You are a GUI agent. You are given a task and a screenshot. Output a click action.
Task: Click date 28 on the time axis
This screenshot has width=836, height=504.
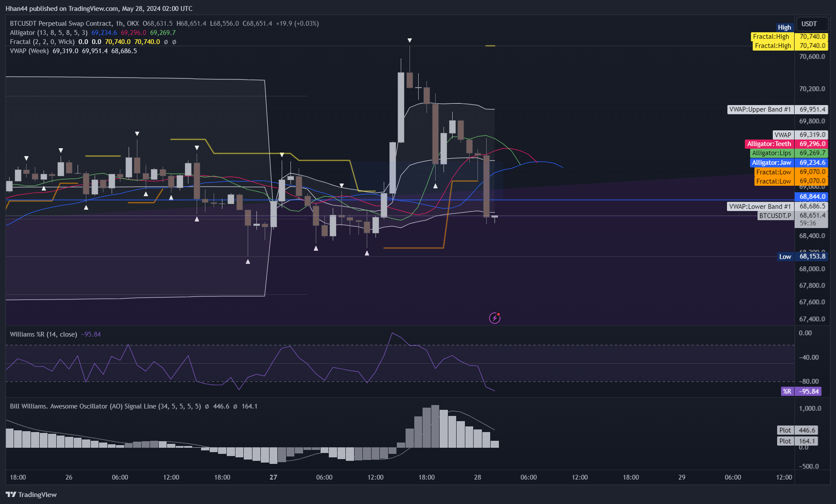478,477
